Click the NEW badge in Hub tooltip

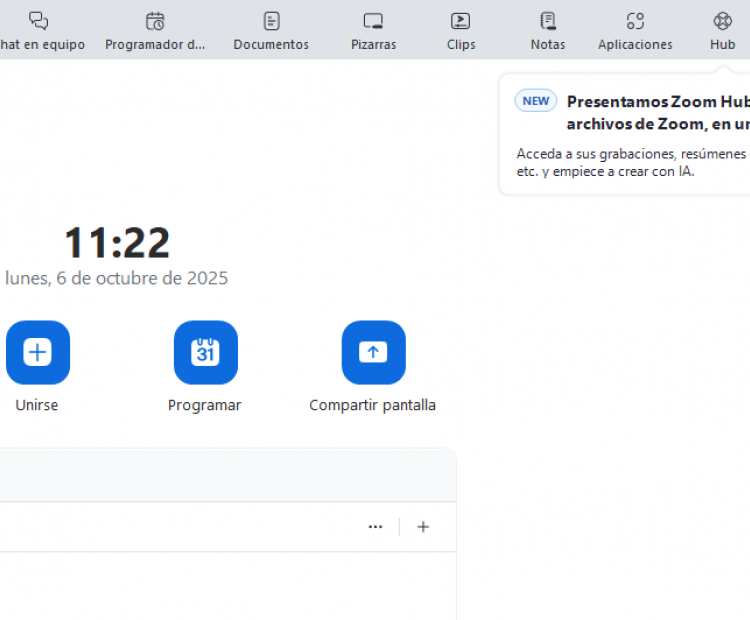536,101
